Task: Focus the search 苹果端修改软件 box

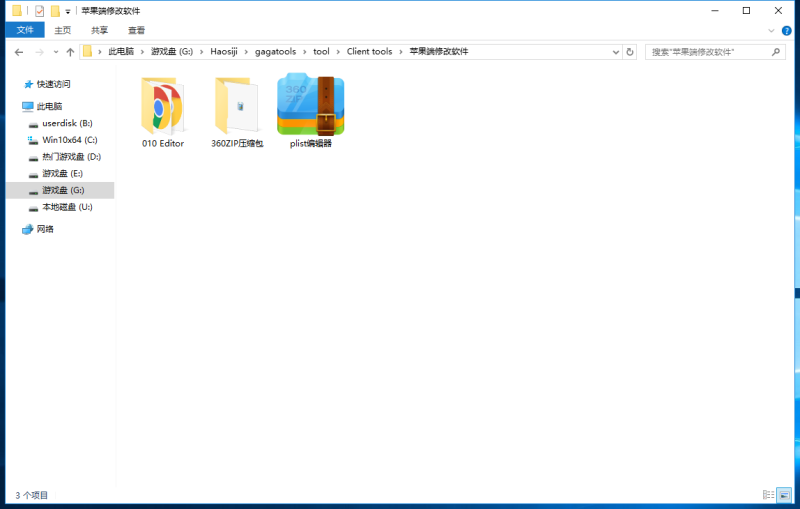Action: tap(715, 52)
